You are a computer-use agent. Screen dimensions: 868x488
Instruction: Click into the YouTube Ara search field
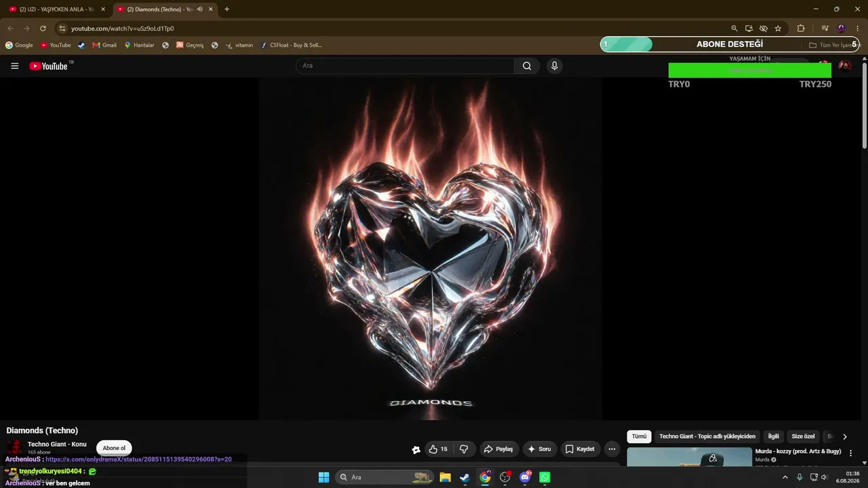click(x=405, y=66)
